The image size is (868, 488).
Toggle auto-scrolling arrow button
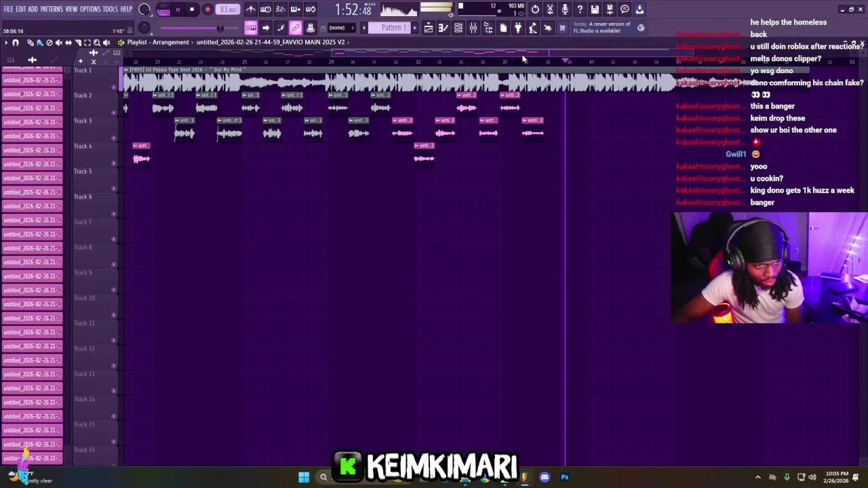(x=265, y=28)
